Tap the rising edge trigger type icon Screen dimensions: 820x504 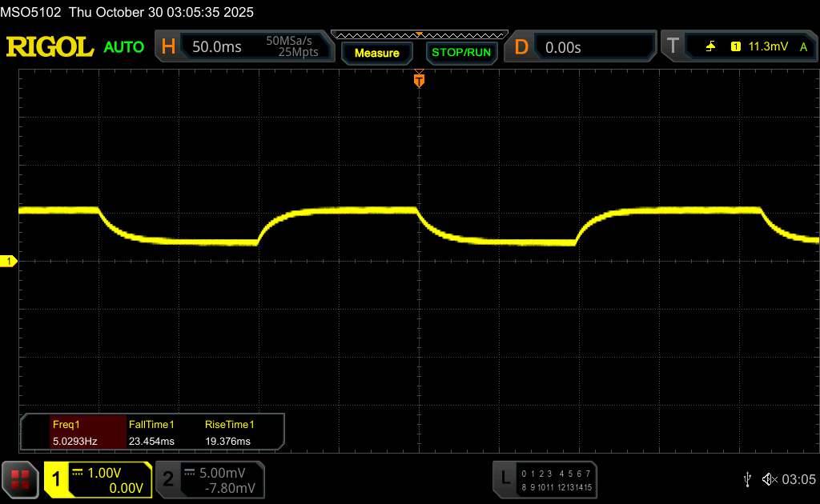710,47
